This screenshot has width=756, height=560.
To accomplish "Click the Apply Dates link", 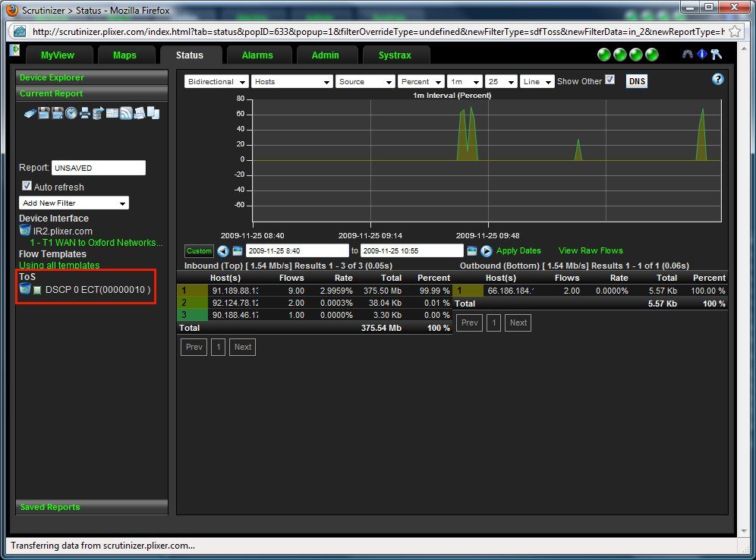I will click(518, 250).
